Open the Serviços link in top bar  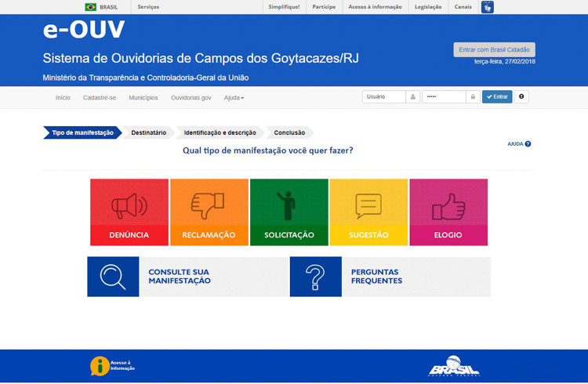148,7
